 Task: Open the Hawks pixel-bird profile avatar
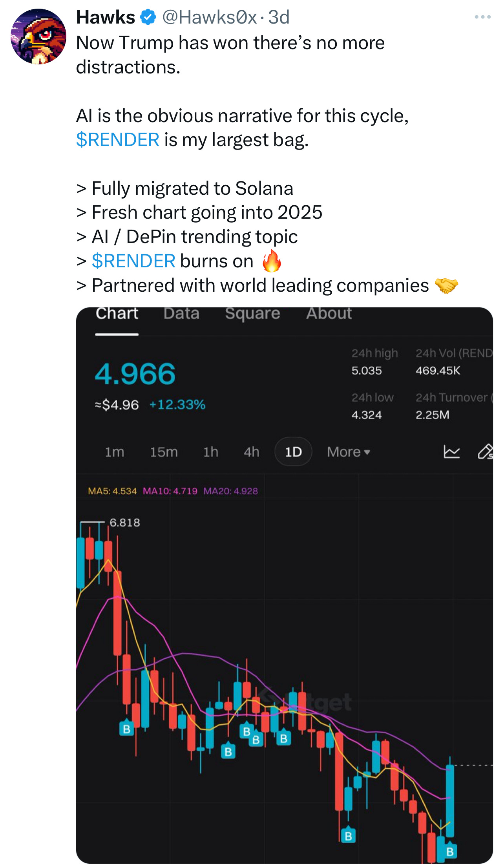point(38,37)
